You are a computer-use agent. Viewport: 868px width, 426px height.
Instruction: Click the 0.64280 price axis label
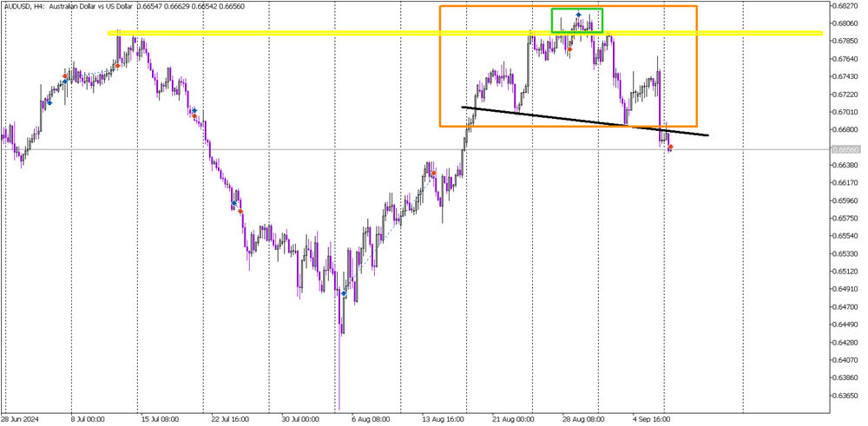pos(846,343)
